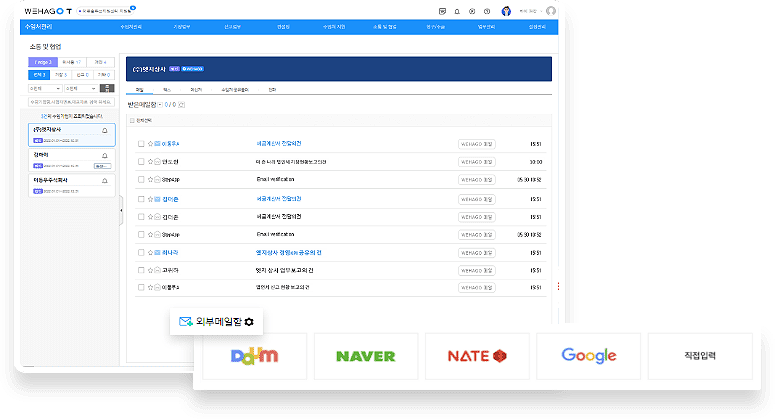Open the notification bell in top header
The image size is (775, 419).
(457, 11)
